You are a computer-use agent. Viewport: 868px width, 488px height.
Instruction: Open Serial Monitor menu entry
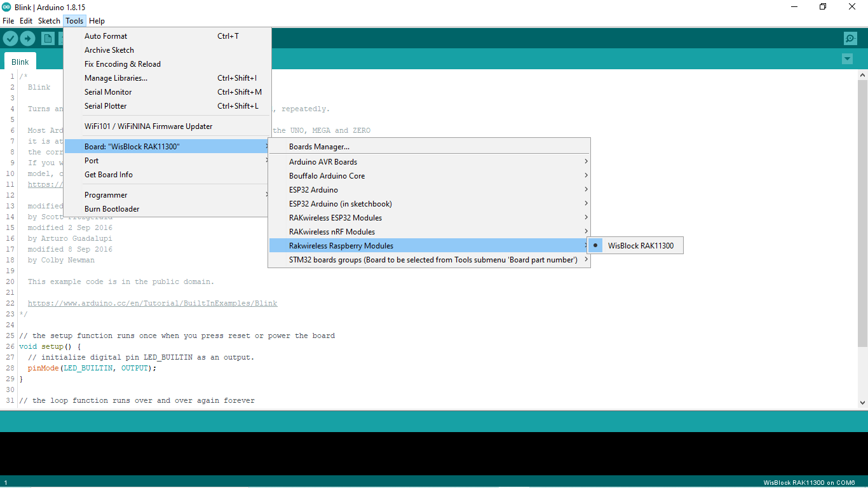pyautogui.click(x=168, y=92)
